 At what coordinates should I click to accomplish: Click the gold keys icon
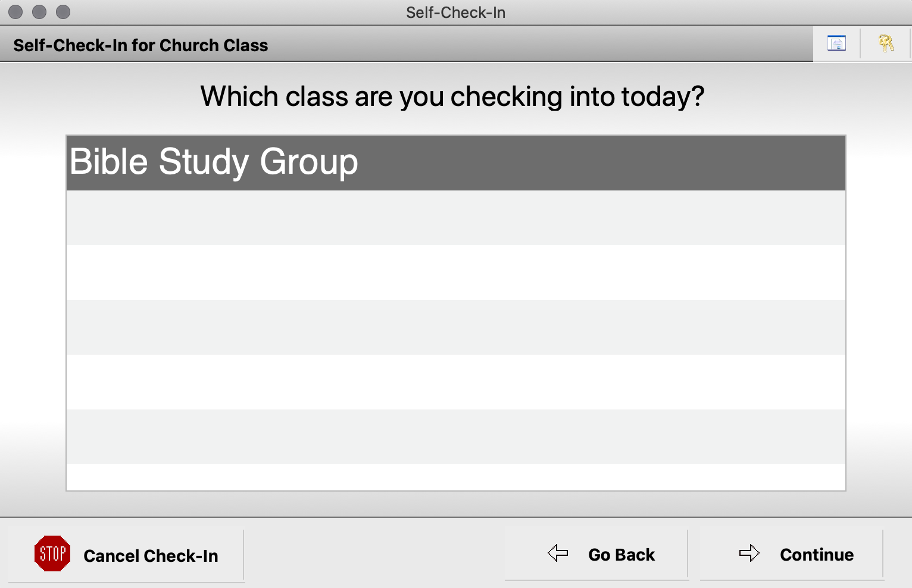[x=886, y=43]
